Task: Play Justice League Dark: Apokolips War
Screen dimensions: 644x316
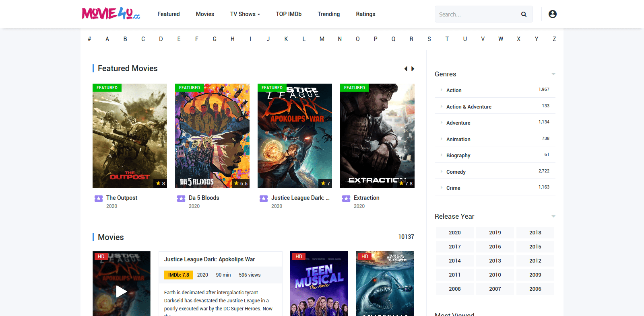Action: point(122,291)
